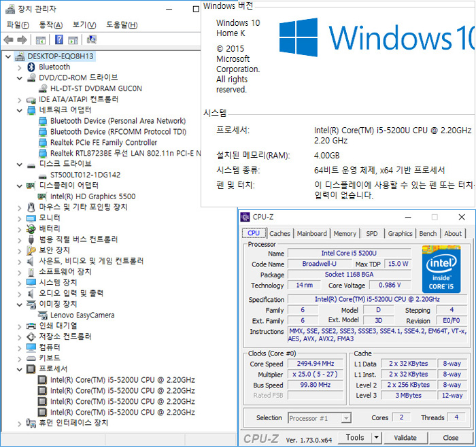
Task: Select Bluetooth Device (RFCOMM Protocol TDI)
Action: [x=118, y=132]
